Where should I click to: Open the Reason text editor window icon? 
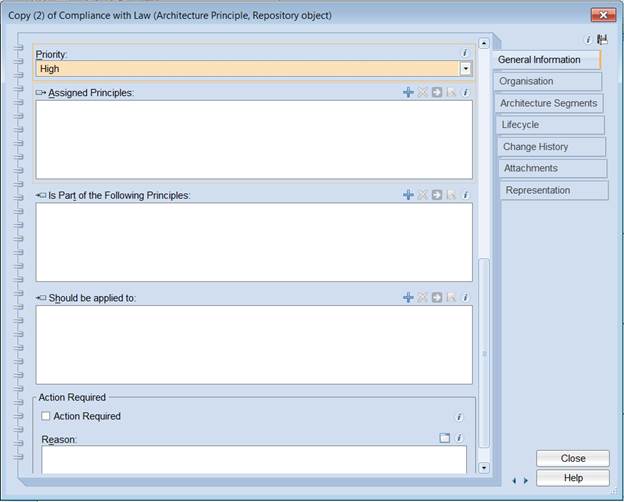[x=445, y=438]
